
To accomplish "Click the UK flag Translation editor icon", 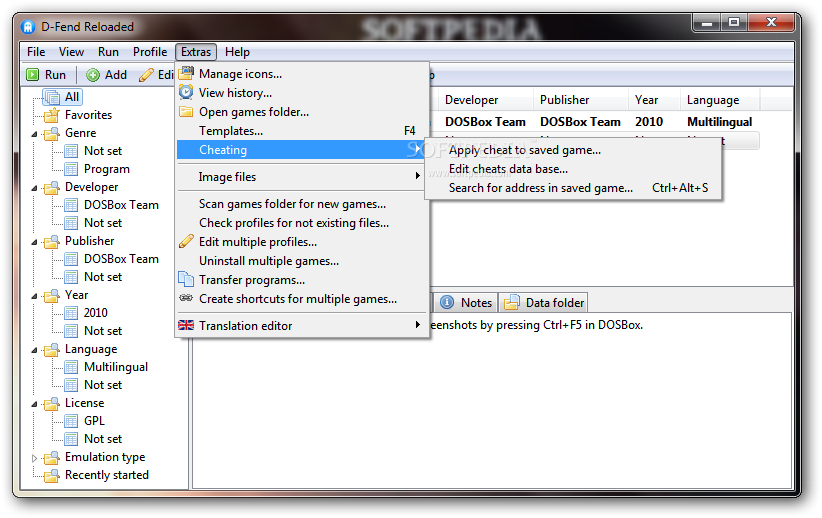I will [x=186, y=325].
